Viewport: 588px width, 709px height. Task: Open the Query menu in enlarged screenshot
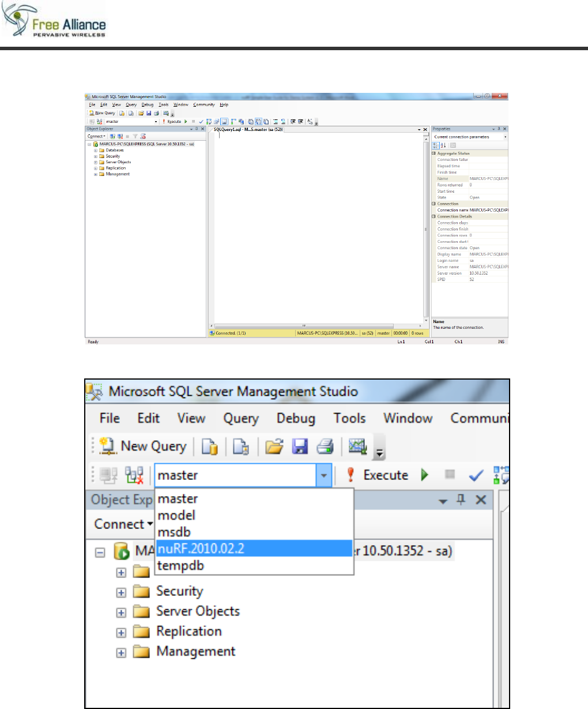(241, 419)
